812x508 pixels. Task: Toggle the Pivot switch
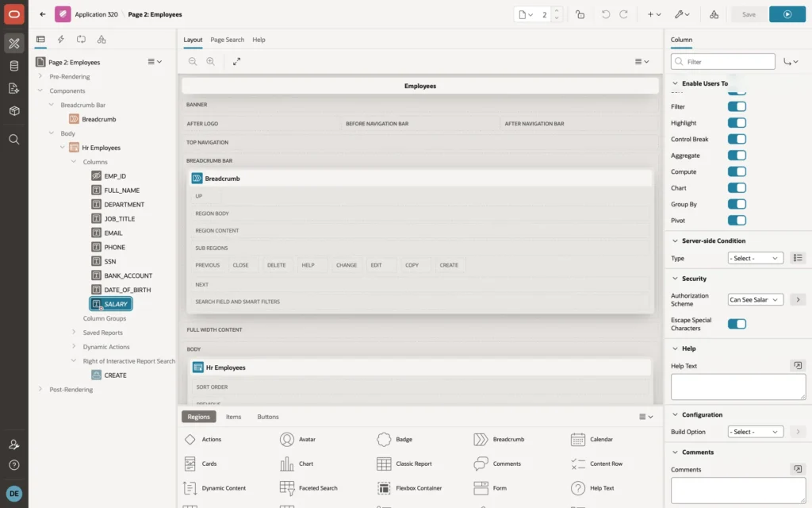737,221
